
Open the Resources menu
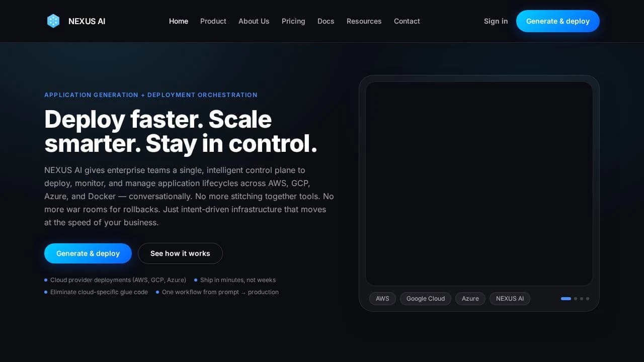tap(364, 21)
